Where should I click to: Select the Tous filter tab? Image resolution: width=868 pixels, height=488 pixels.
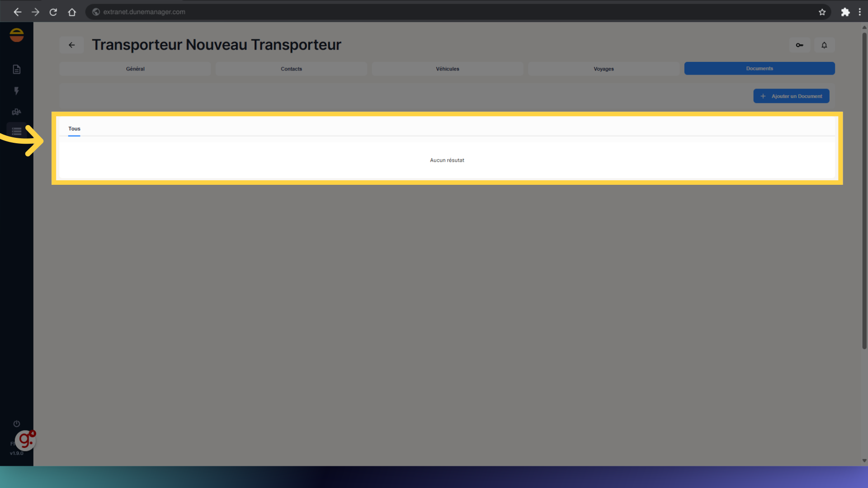(x=74, y=129)
